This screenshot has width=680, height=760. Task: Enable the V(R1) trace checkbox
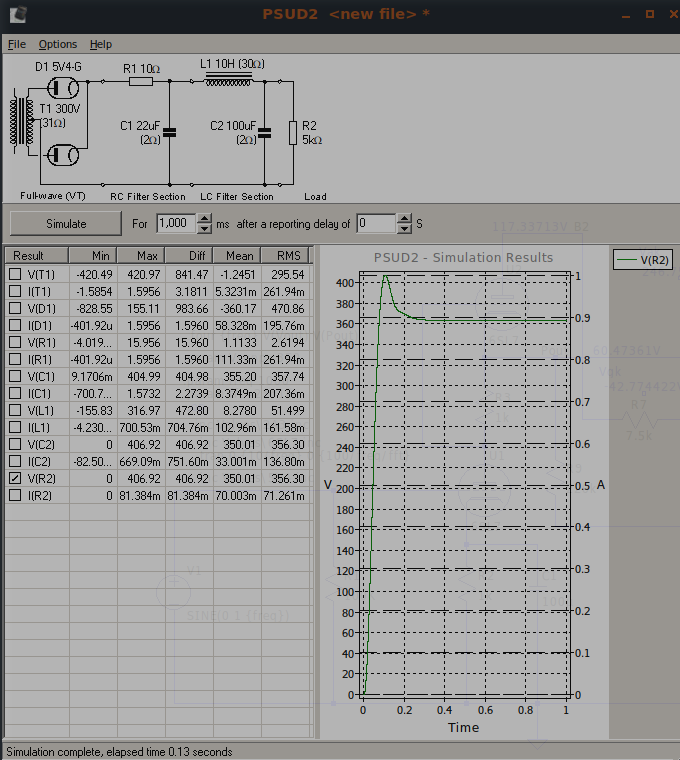(x=15, y=342)
